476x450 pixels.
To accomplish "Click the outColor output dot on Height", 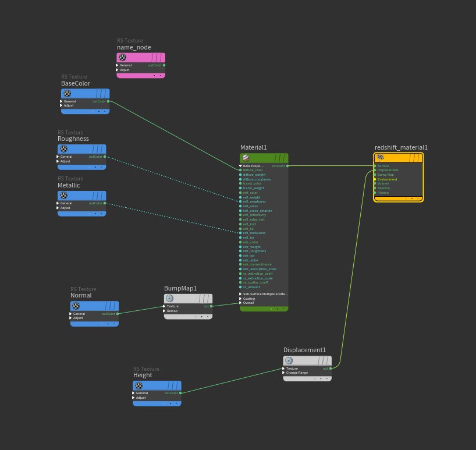I will click(180, 393).
